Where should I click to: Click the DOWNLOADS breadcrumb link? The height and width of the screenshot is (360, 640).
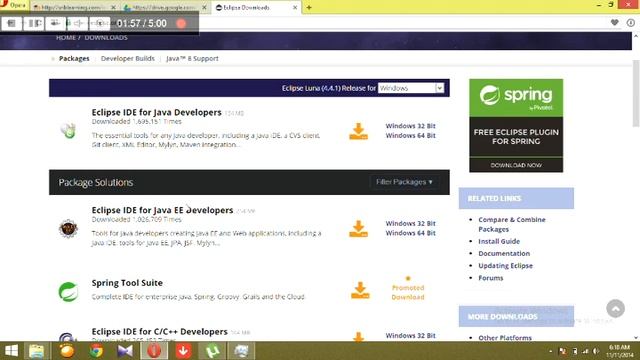[x=106, y=38]
